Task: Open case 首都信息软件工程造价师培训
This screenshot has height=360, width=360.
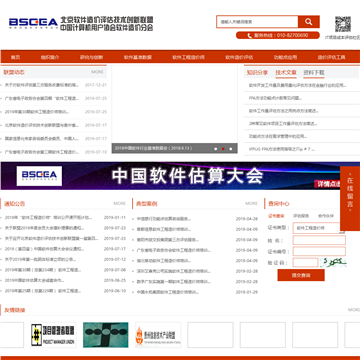Action: coord(164,229)
